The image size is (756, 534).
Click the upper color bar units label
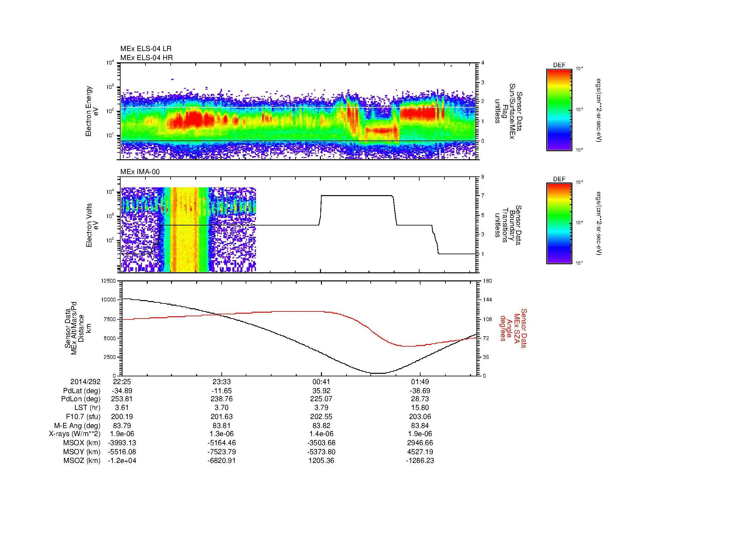coord(599,110)
